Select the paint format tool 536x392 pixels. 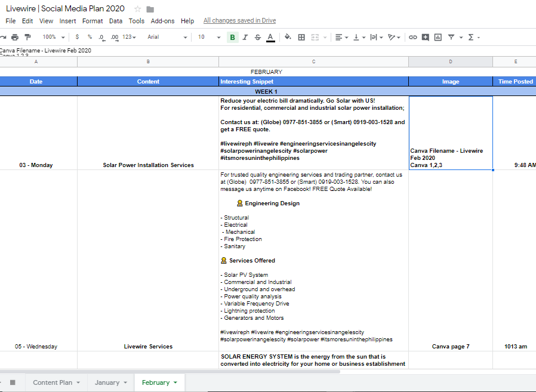(x=27, y=37)
